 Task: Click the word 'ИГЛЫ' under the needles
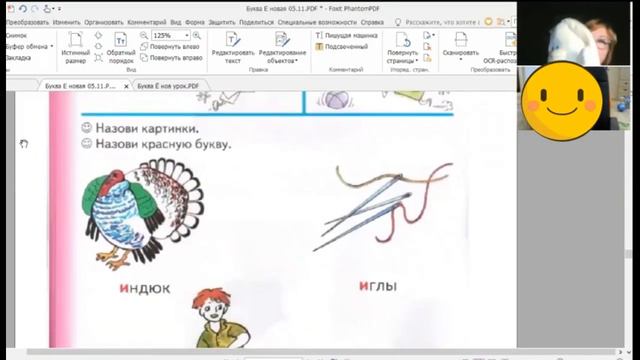click(378, 286)
